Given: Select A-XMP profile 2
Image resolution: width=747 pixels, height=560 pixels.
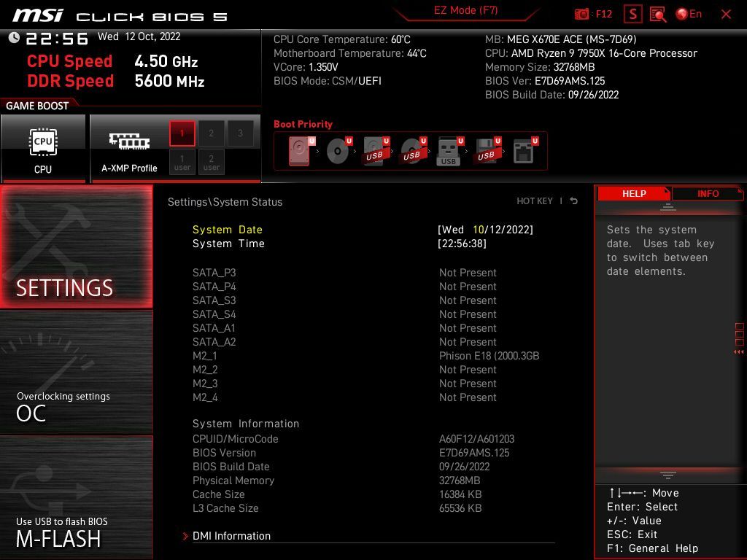Looking at the screenshot, I should tap(211, 133).
